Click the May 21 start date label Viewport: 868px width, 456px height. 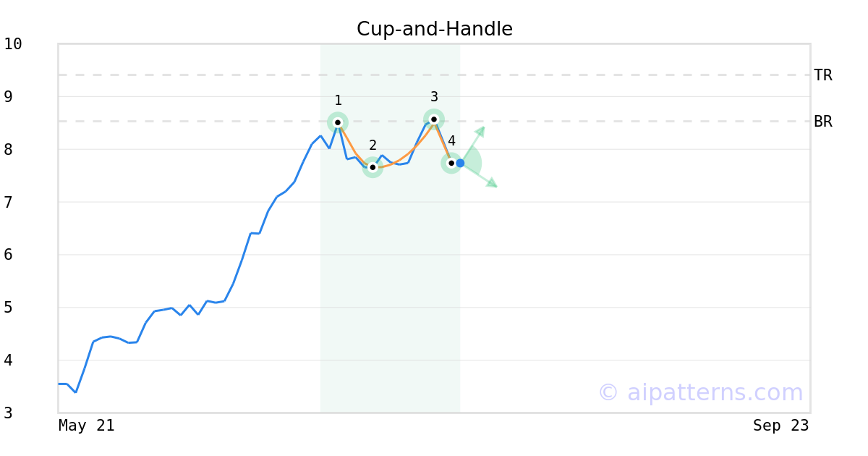pyautogui.click(x=87, y=426)
